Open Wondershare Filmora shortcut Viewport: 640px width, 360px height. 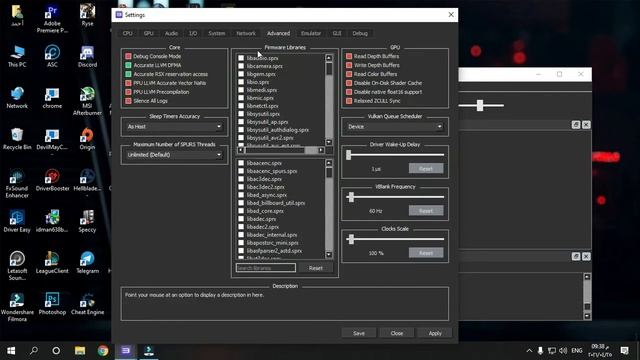17,307
